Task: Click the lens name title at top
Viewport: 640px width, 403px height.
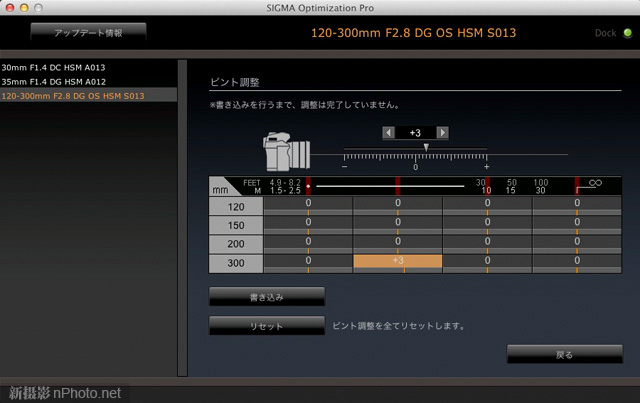Action: [x=413, y=33]
